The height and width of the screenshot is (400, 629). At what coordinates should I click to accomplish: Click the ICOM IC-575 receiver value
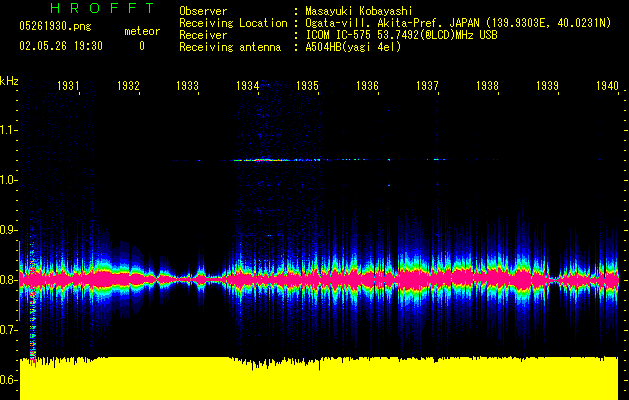(401, 35)
